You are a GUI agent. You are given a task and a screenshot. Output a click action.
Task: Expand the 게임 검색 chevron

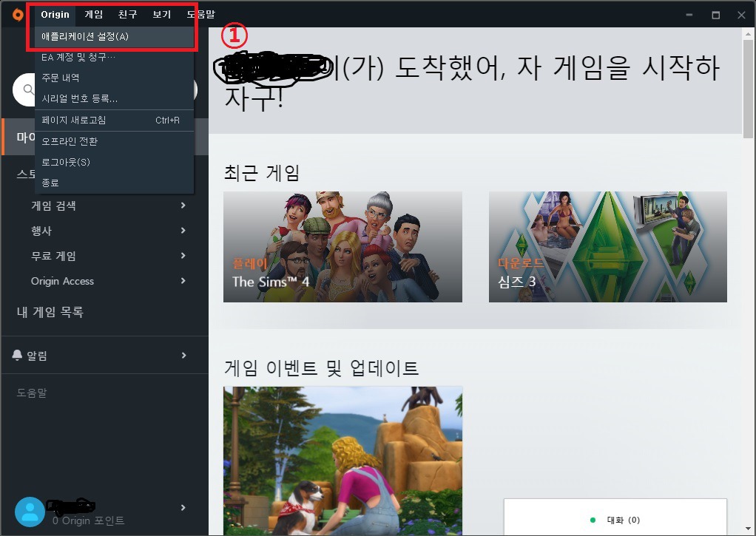coord(183,206)
